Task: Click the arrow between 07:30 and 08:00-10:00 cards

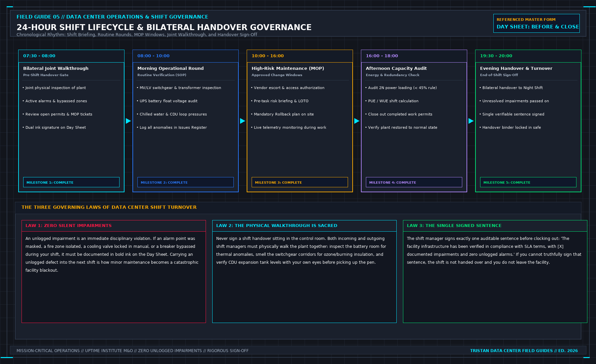Action: (x=128, y=121)
